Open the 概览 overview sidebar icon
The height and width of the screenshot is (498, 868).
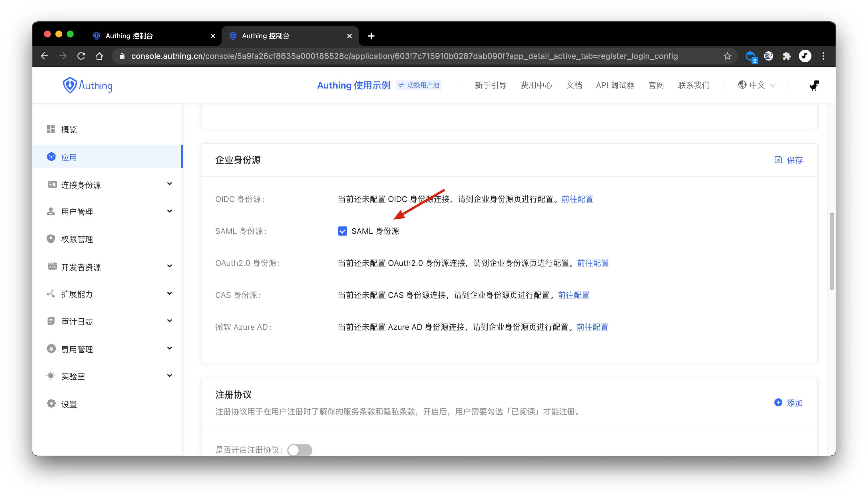[51, 129]
